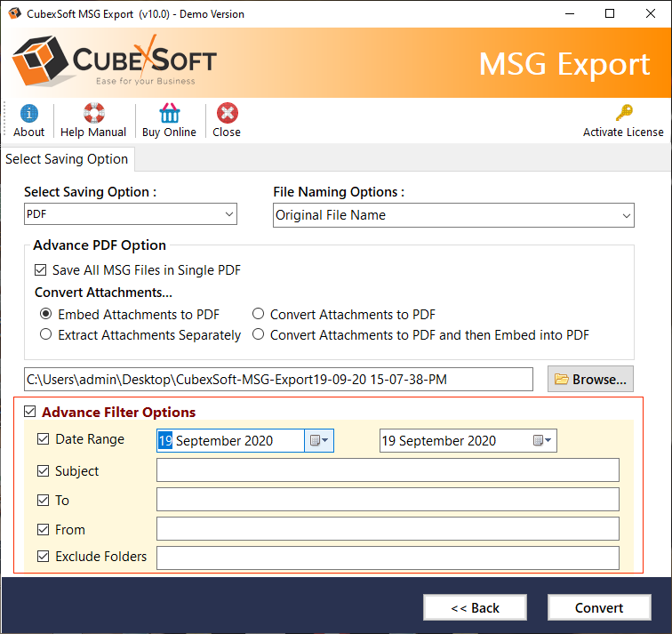Screen dimensions: 672x634
Task: Click the Browse... button
Action: 590,379
